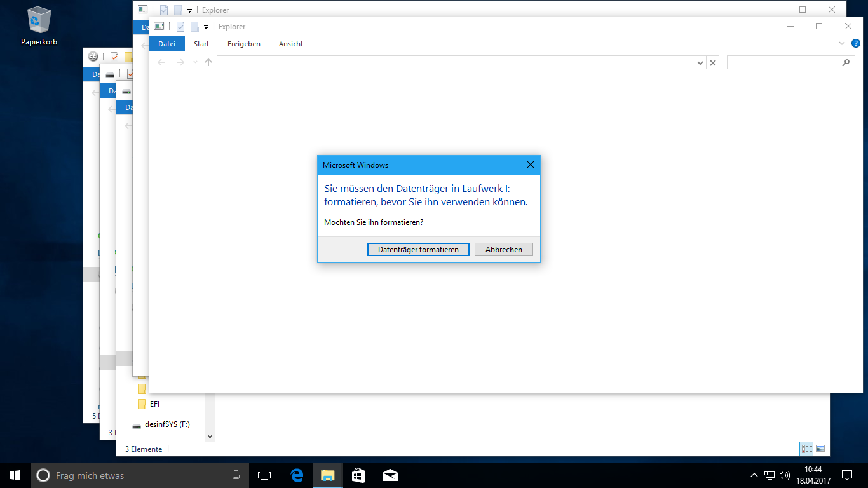Click File Explorer taskbar icon

(x=327, y=475)
